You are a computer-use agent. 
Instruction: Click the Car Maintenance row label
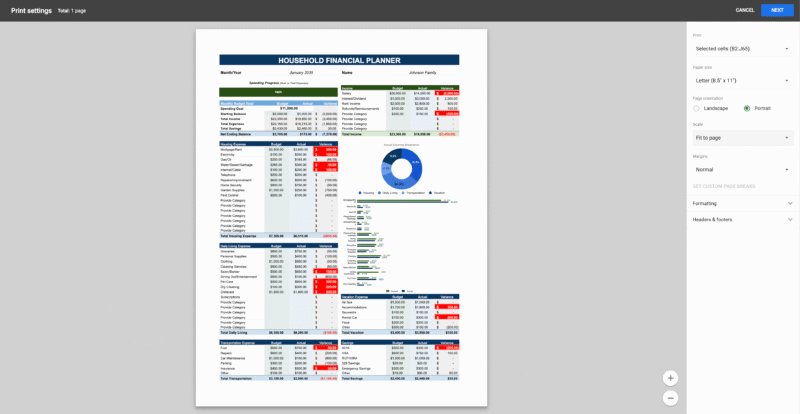(231, 358)
